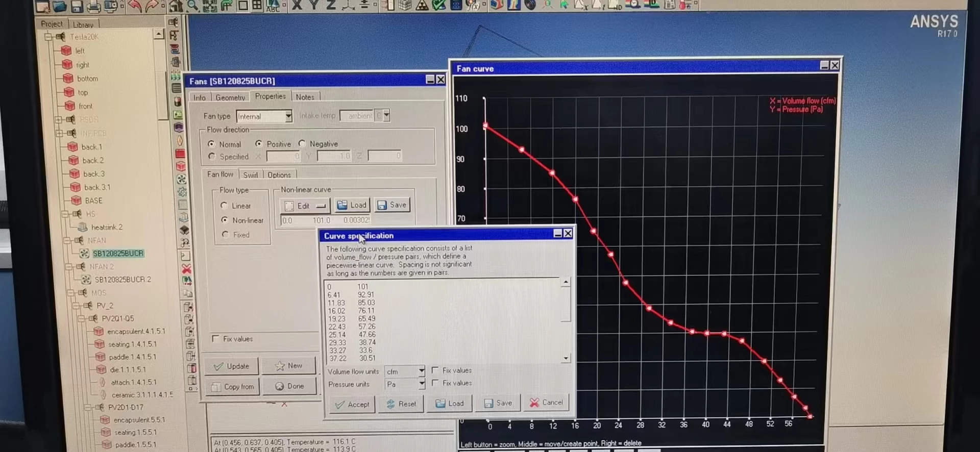Open the Volume flow units cfm dropdown
The height and width of the screenshot is (452, 980).
pyautogui.click(x=422, y=371)
